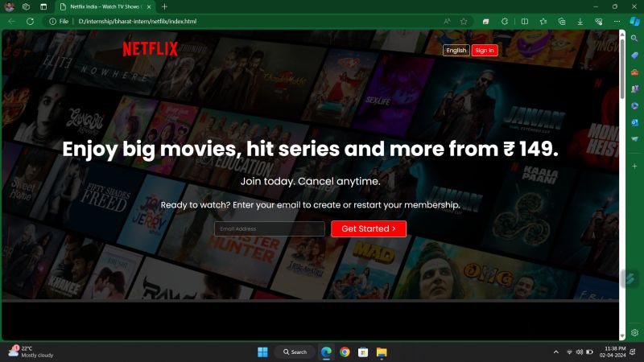644x362 pixels.
Task: Click the Get Started button
Action: pos(369,228)
